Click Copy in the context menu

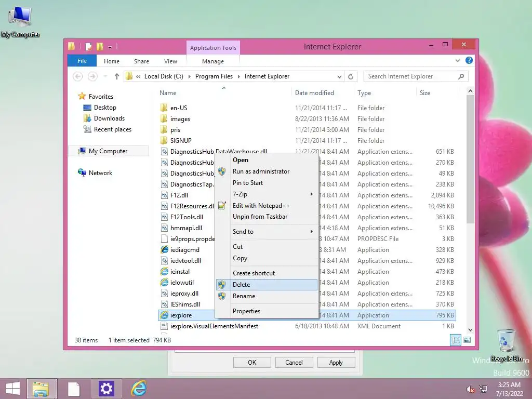pos(267,258)
